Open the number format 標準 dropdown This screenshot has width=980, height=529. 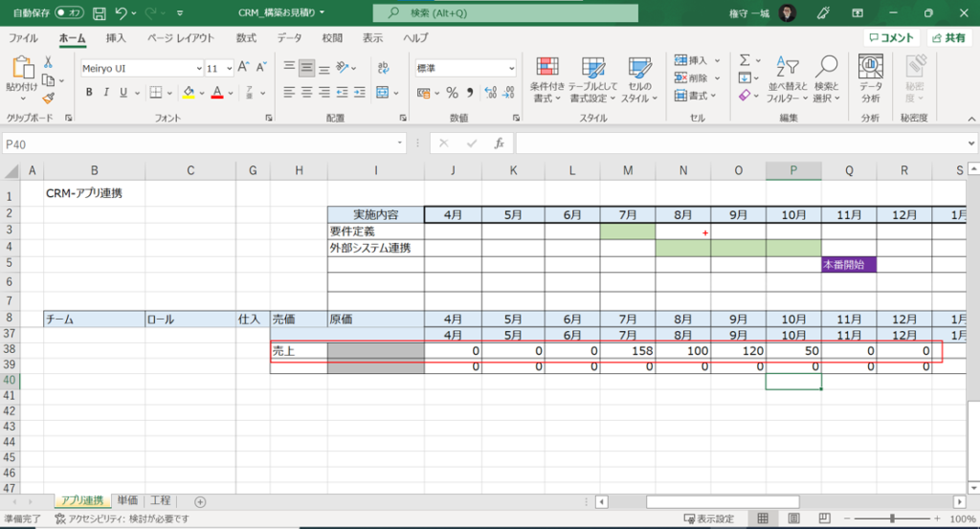pos(511,68)
